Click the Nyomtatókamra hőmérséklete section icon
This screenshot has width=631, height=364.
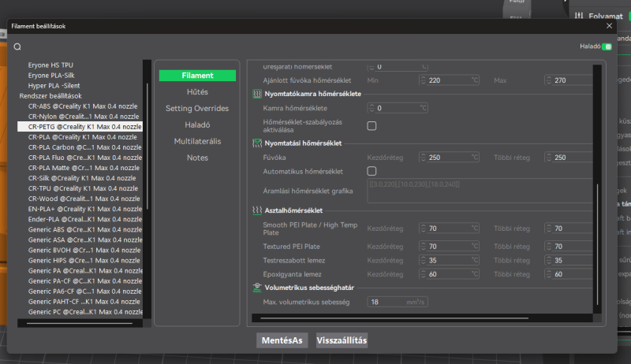[257, 94]
